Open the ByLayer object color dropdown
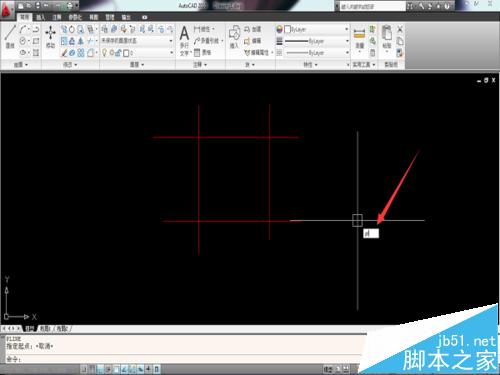Image resolution: width=500 pixels, height=375 pixels. click(316, 29)
